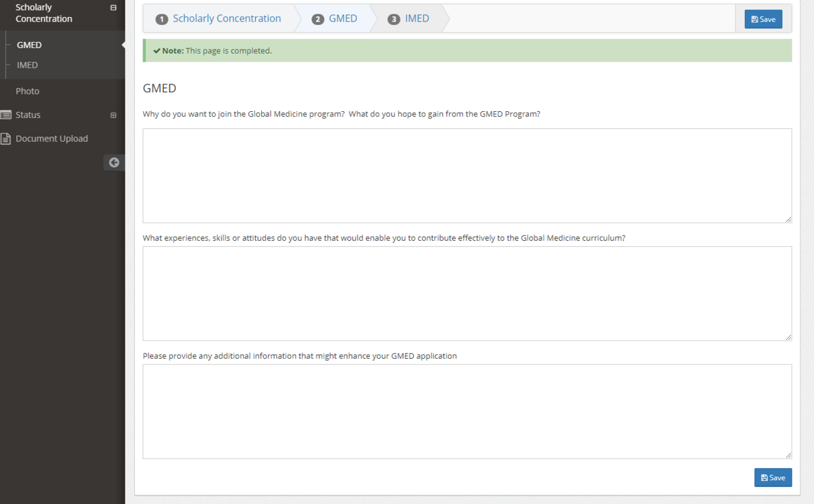
Task: Expand the Status sidebar section
Action: (x=113, y=115)
